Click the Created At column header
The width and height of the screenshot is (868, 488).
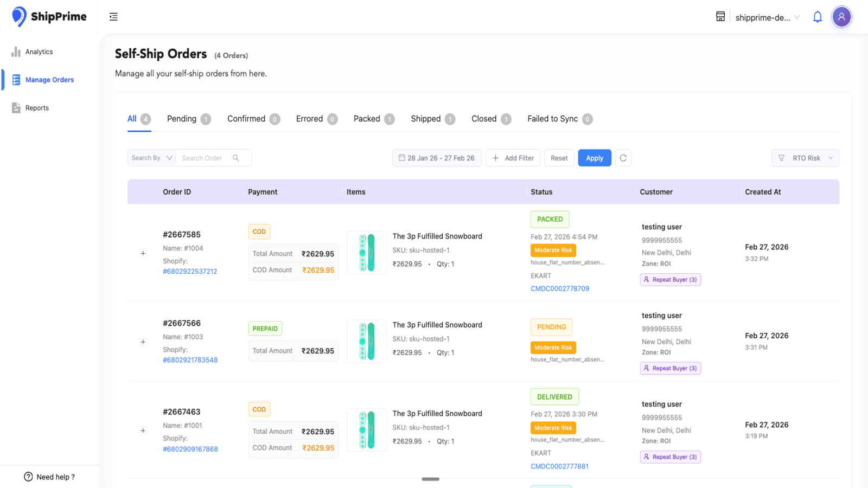pos(763,192)
